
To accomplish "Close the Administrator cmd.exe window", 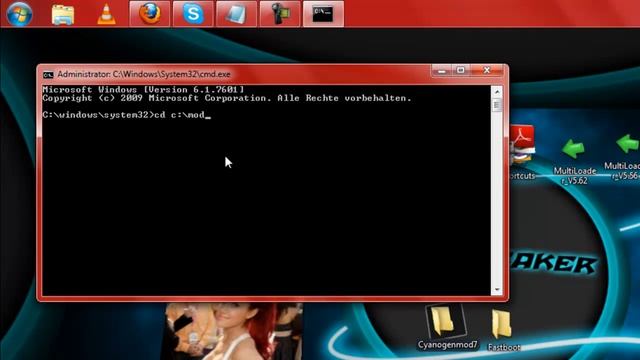I will 487,71.
